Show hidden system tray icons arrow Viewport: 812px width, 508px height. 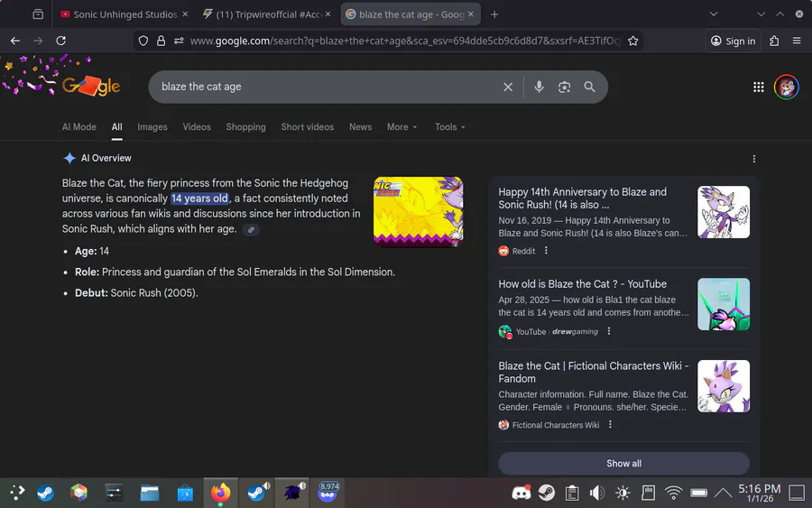[x=723, y=493]
